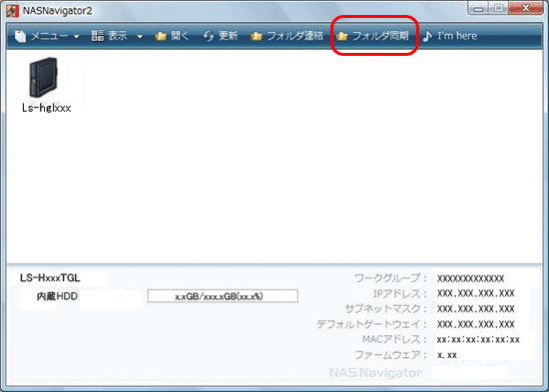Click the フォルダ同期 folder icon
549x392 pixels.
coord(341,36)
